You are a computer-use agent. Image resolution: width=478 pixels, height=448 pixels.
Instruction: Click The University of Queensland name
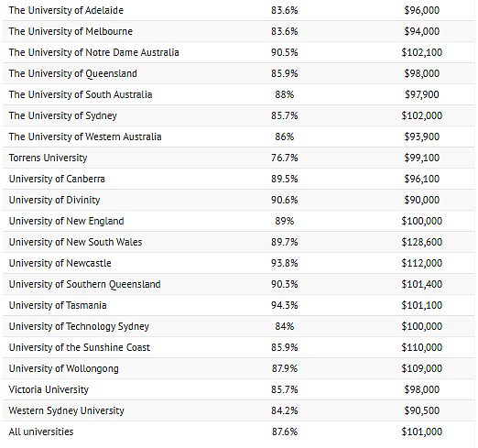click(72, 74)
